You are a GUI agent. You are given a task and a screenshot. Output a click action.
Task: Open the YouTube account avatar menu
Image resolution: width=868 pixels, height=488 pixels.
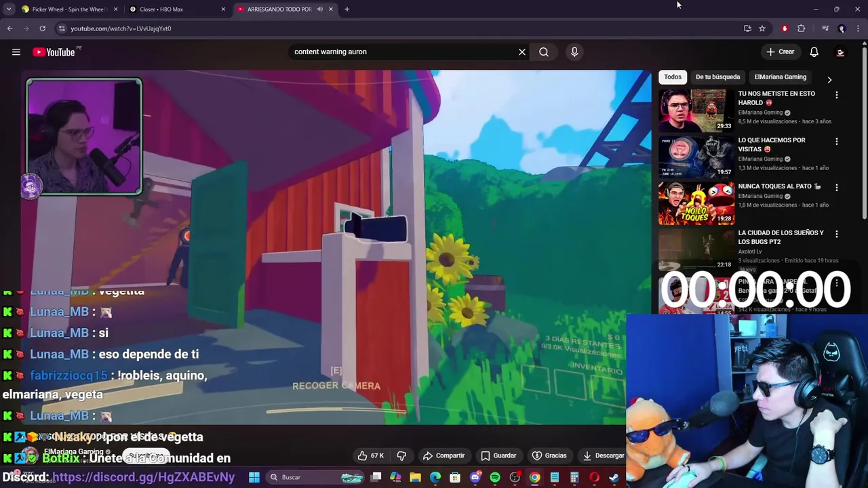coord(840,52)
